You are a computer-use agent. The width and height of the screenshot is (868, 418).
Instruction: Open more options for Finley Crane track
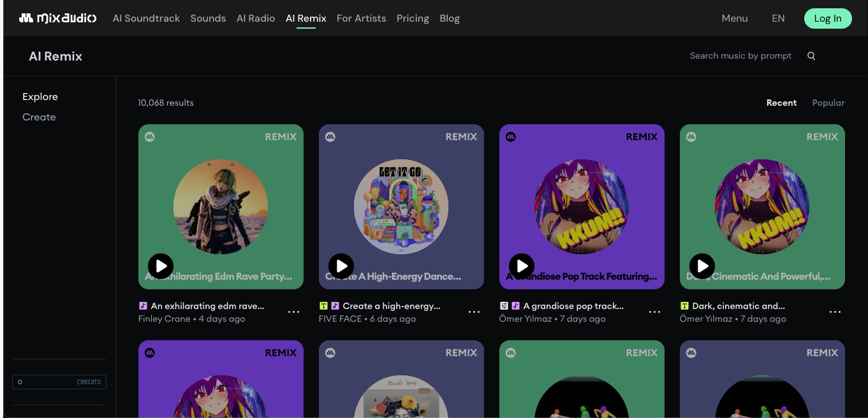tap(293, 312)
